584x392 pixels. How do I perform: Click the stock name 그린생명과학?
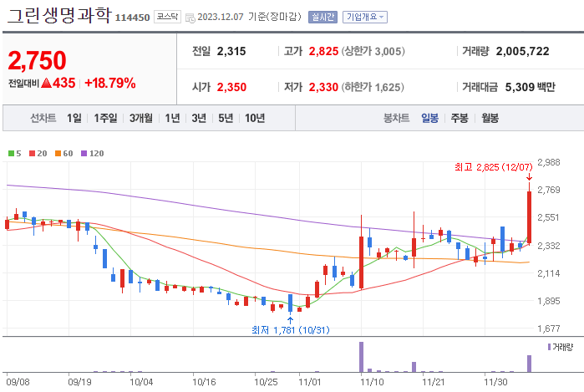(x=59, y=16)
